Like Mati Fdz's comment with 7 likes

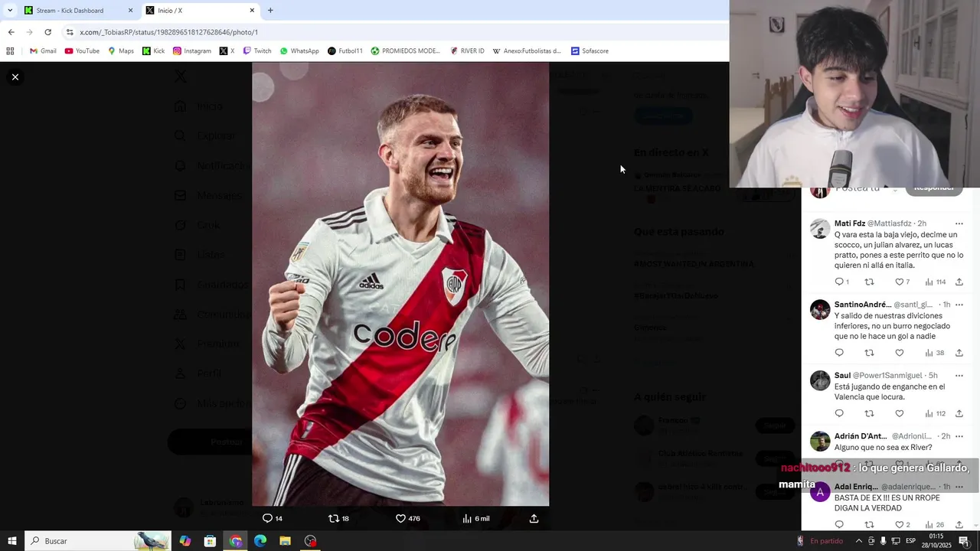pos(902,282)
